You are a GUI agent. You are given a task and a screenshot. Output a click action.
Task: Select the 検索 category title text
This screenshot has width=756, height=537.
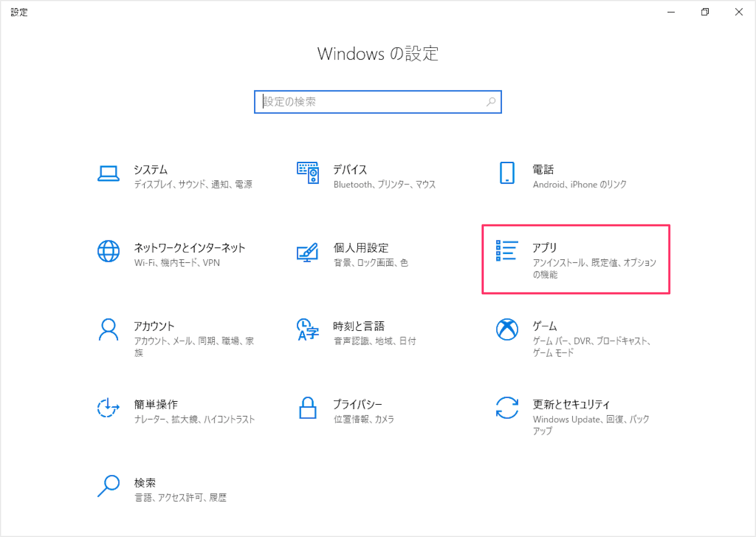[145, 483]
